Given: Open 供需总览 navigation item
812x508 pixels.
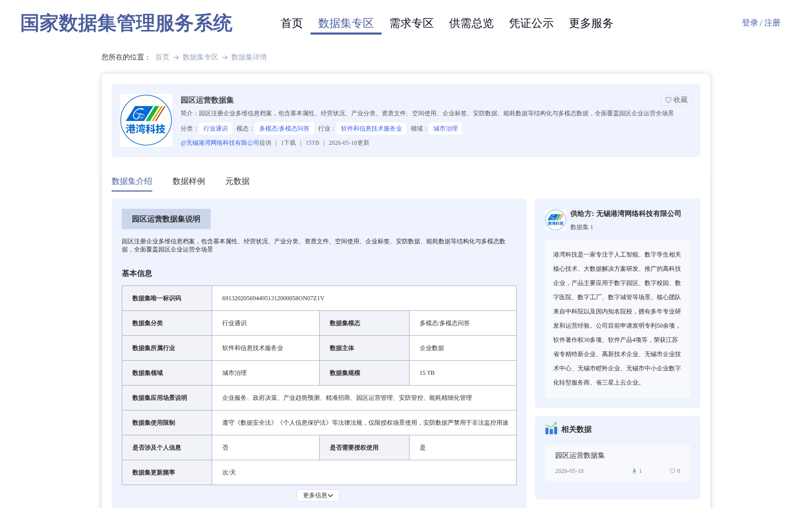Looking at the screenshot, I should click(x=471, y=23).
